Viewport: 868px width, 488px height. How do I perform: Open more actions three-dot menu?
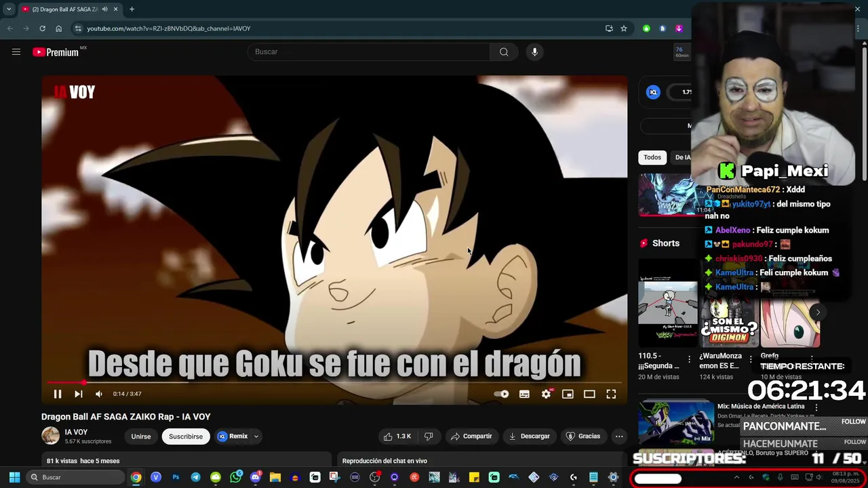coord(619,436)
